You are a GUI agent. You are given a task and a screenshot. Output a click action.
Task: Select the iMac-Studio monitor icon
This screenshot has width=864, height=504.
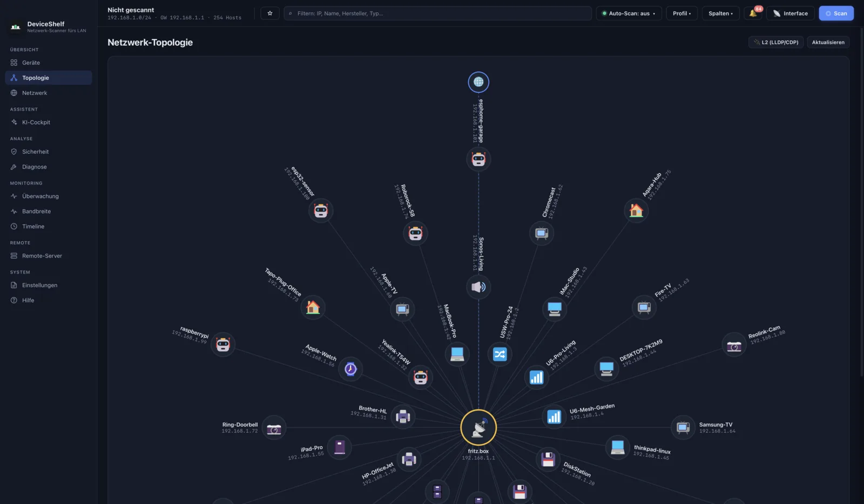click(x=555, y=309)
